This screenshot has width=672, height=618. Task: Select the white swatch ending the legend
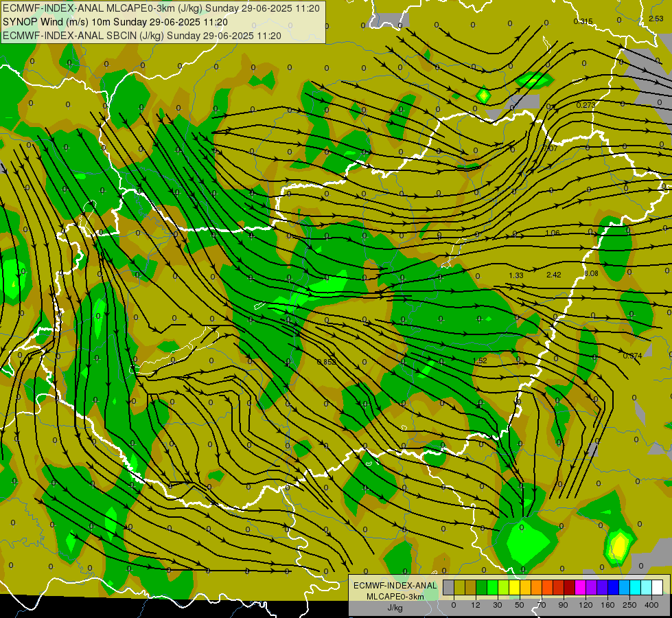(658, 587)
